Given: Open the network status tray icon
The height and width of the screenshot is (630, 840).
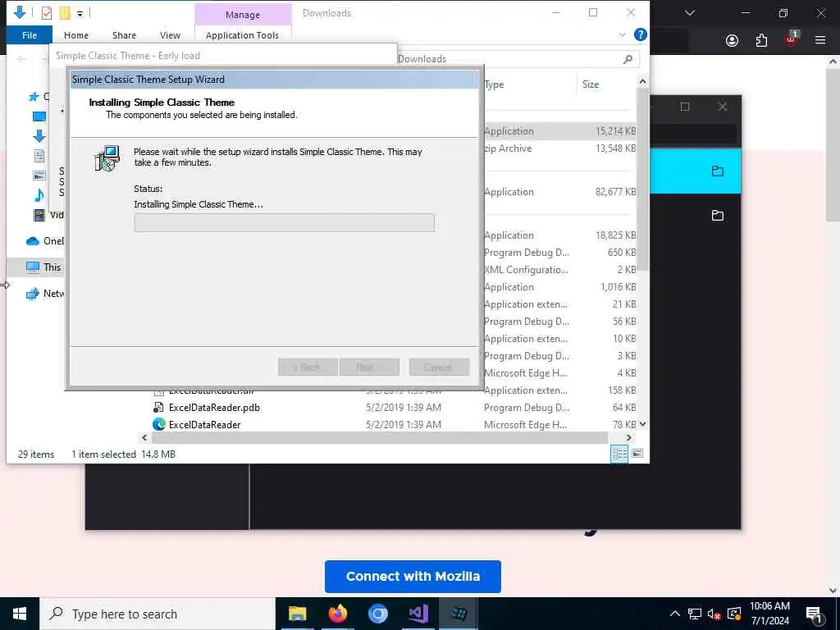Looking at the screenshot, I should [694, 614].
